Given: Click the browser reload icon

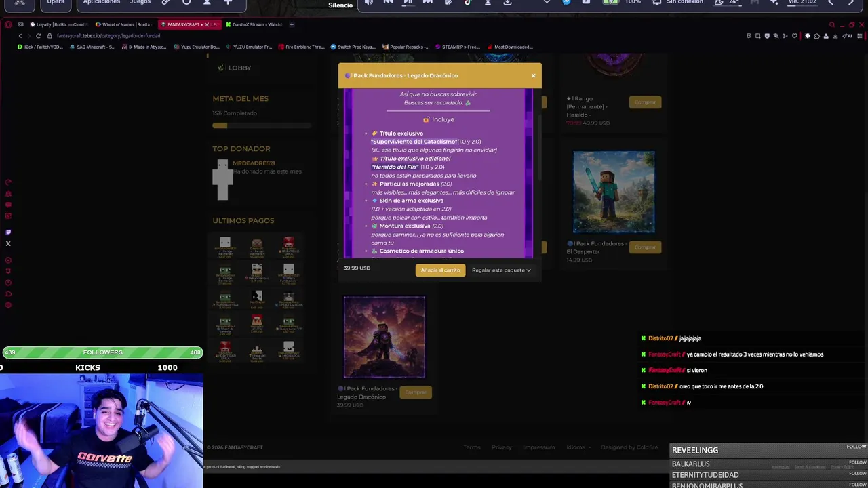Looking at the screenshot, I should tap(38, 35).
